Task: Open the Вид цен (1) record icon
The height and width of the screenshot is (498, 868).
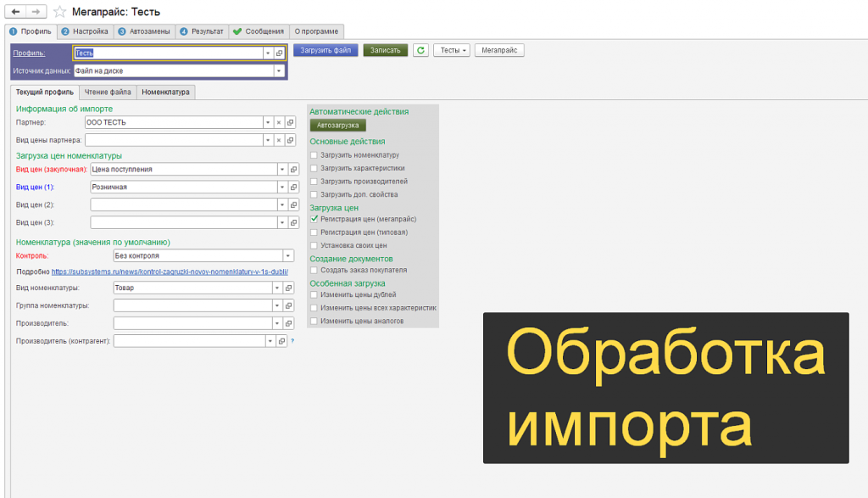Action: tap(294, 187)
